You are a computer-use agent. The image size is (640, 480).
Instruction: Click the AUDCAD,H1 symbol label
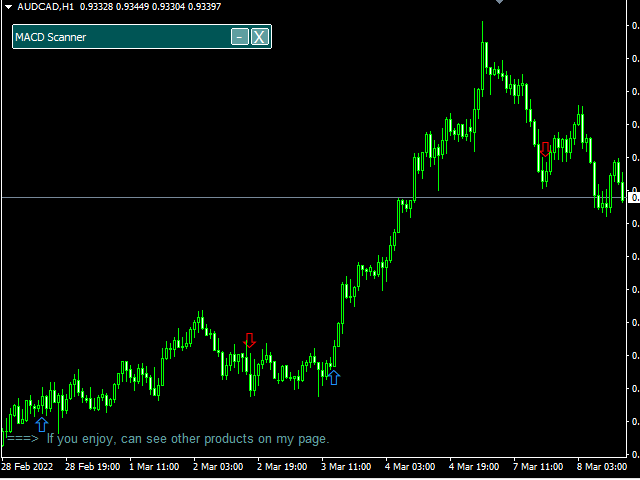(x=46, y=7)
